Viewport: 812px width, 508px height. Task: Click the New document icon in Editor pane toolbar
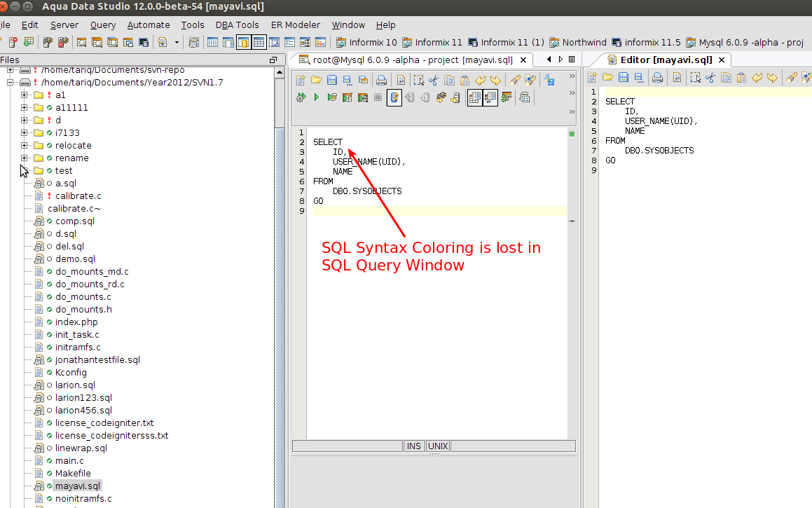pos(592,77)
